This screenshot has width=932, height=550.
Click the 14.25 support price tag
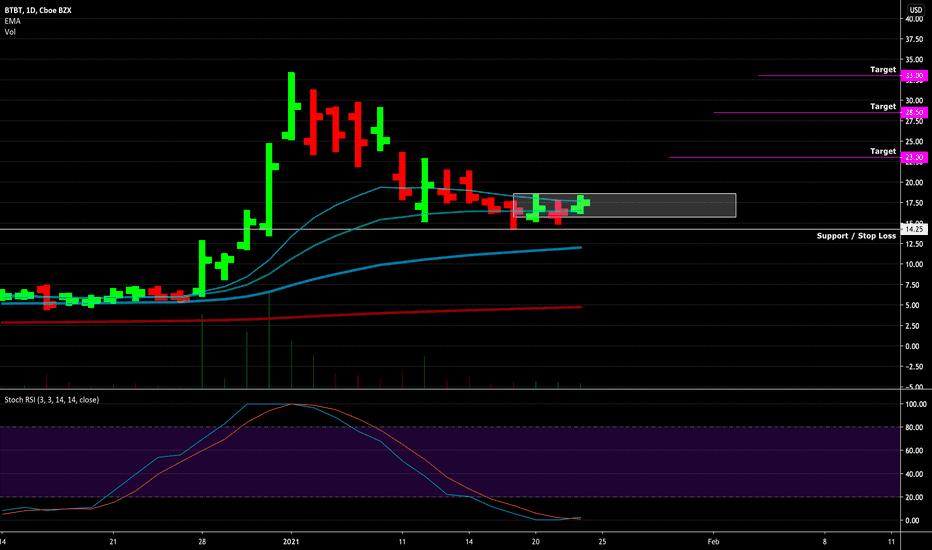914,229
